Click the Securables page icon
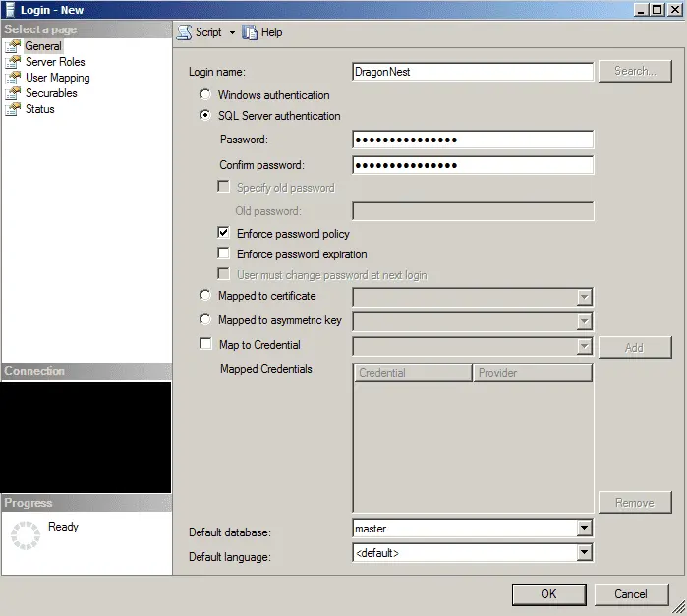Image resolution: width=687 pixels, height=616 pixels. point(13,93)
